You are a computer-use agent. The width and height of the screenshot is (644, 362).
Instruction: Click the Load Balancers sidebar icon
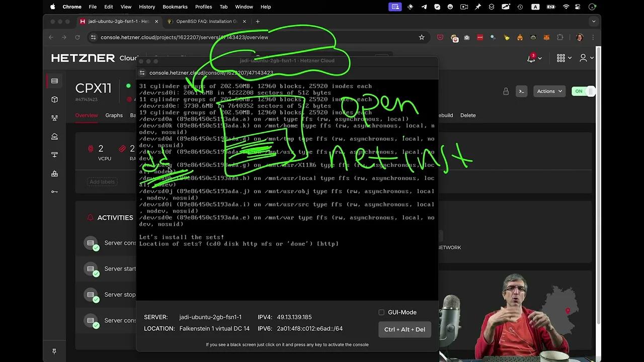point(54,117)
